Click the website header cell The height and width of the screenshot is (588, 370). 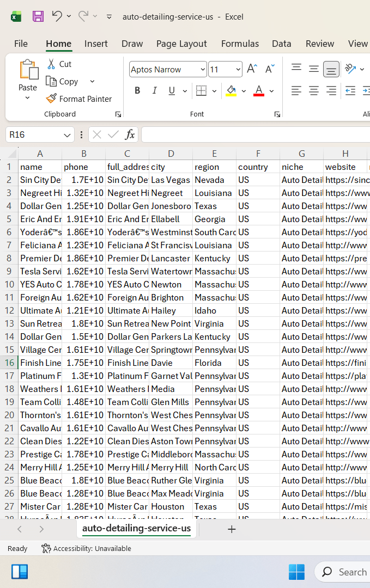tap(345, 167)
